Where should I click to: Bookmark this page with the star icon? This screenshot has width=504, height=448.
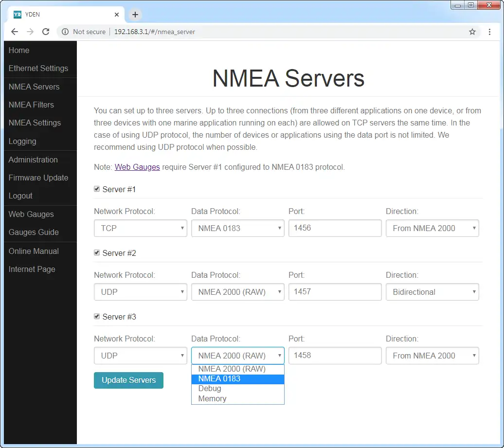tap(472, 31)
